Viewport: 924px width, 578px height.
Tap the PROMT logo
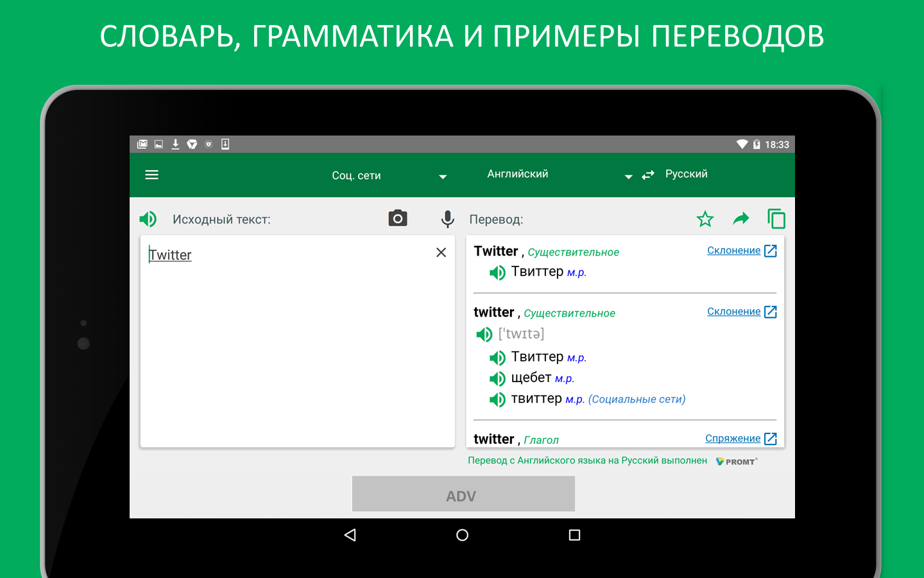(737, 461)
